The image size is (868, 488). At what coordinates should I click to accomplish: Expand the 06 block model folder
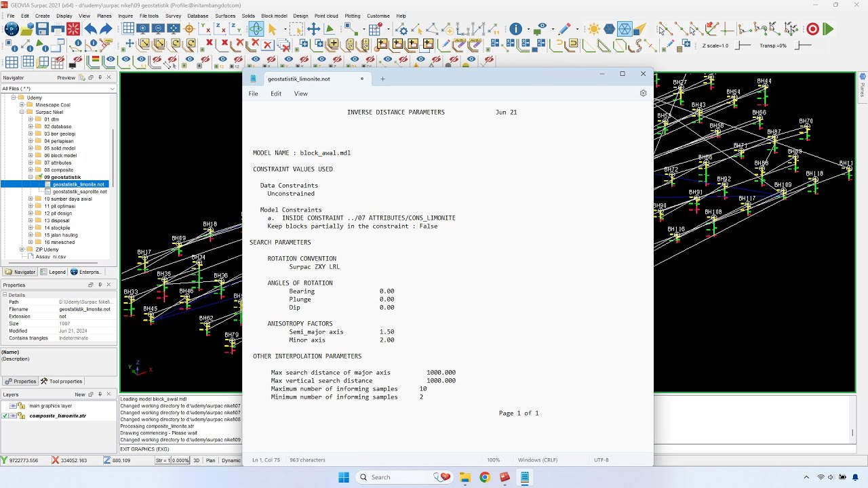(x=31, y=155)
